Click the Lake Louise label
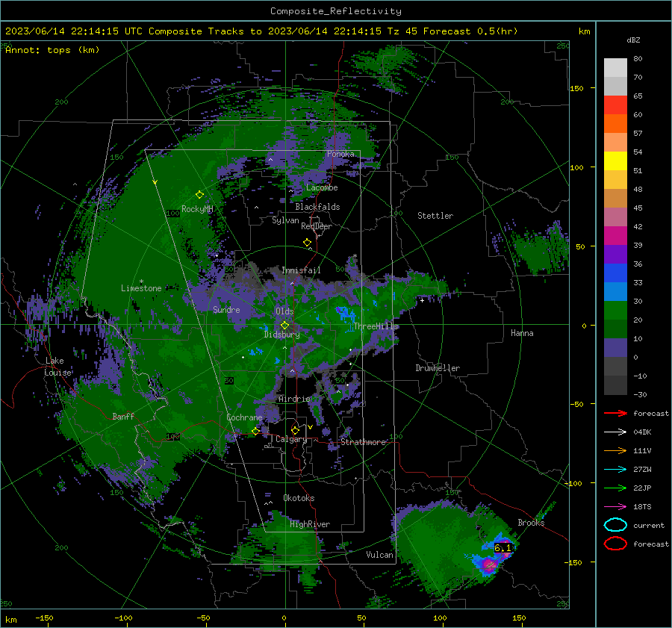The image size is (672, 628). tap(57, 367)
